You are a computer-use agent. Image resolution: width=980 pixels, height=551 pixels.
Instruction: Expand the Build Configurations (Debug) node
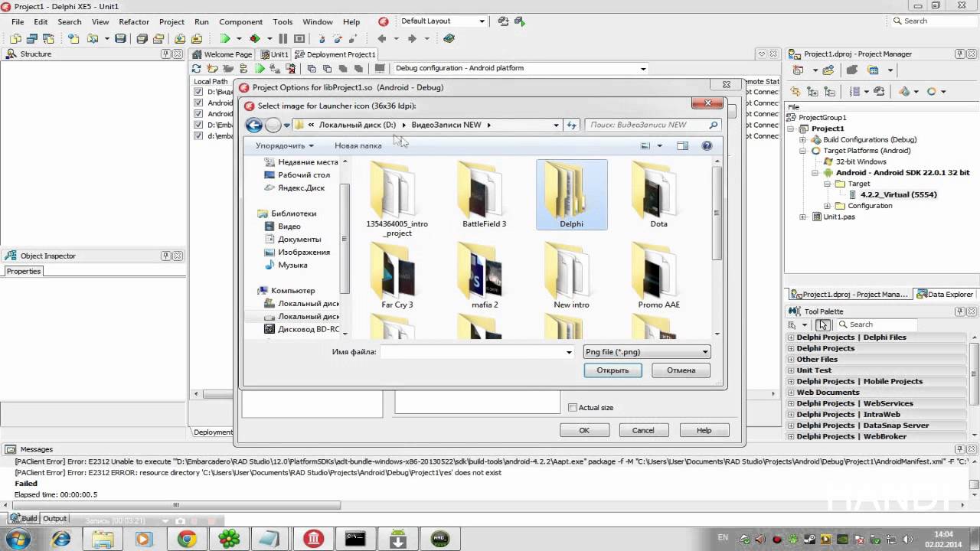(x=802, y=140)
